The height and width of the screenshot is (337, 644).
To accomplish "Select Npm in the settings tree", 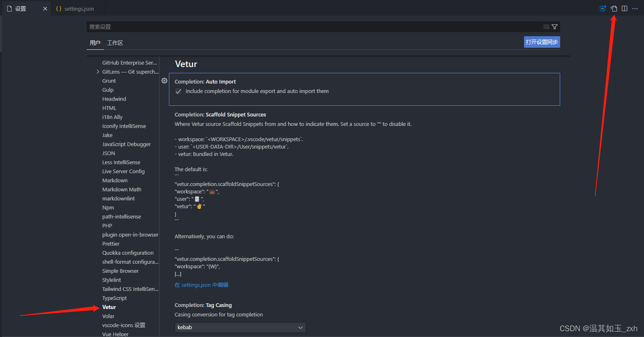I will point(108,207).
